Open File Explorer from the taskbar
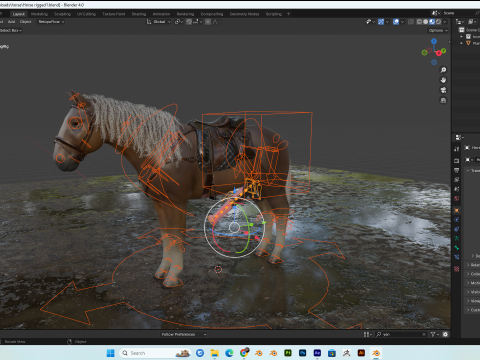The image size is (480, 360). [x=214, y=353]
